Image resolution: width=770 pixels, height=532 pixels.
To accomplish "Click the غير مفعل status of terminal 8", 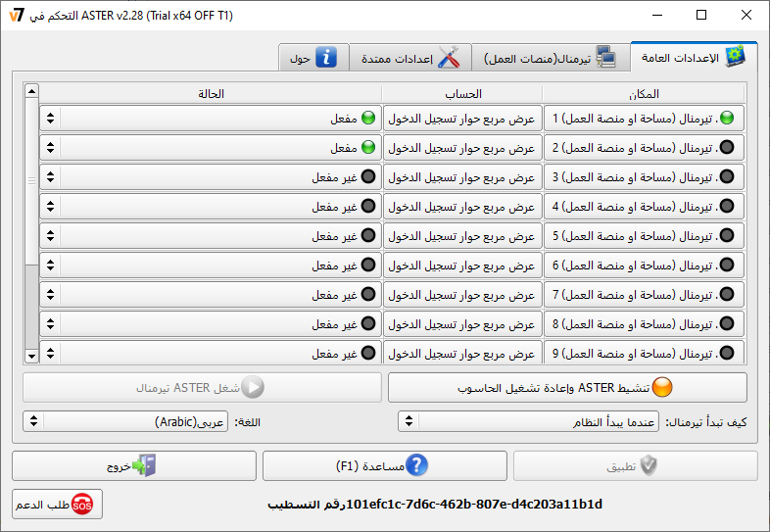I will (x=211, y=324).
